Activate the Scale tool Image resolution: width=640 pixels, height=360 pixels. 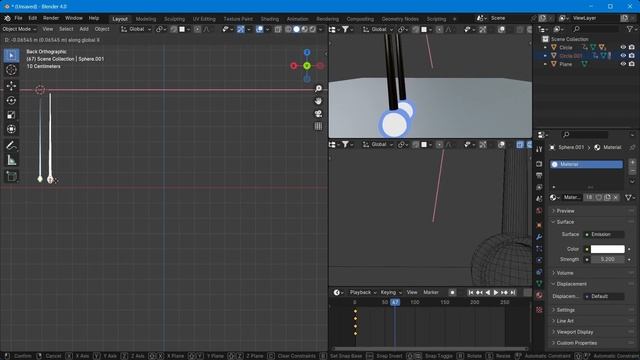pos(11,115)
